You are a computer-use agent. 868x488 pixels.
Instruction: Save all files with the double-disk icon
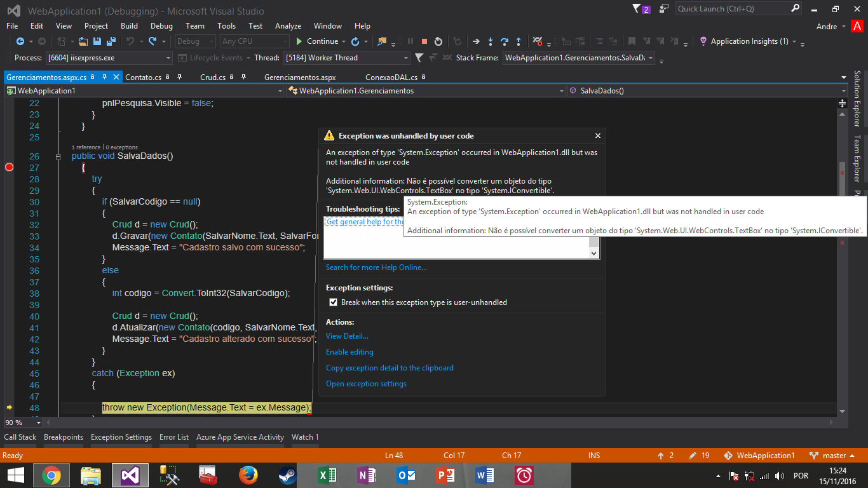tap(111, 41)
